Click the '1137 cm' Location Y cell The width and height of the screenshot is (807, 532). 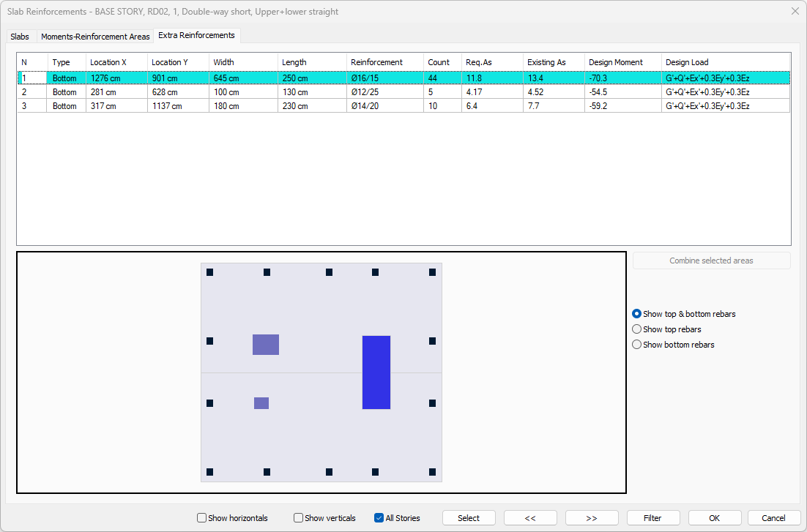coord(178,106)
